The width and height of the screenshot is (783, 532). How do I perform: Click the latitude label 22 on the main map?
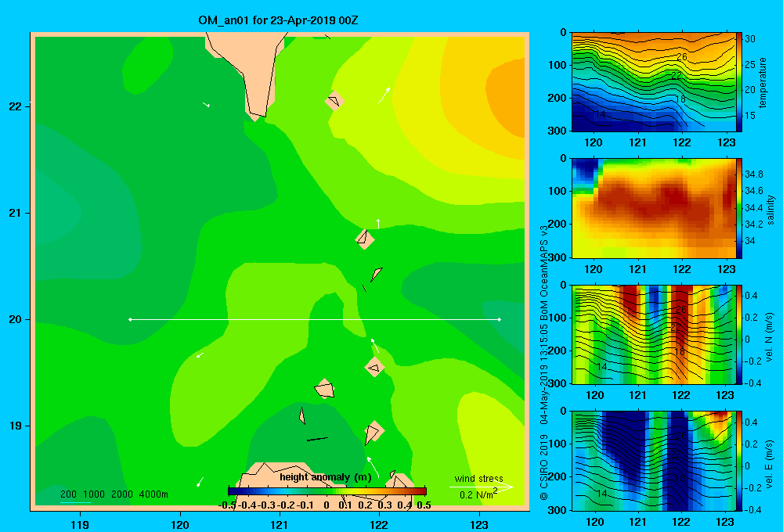point(15,106)
